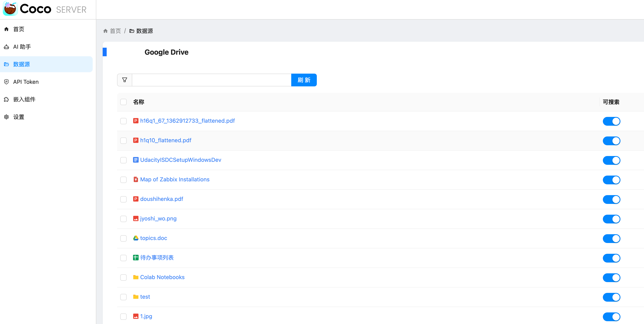
Task: Click the folder icon for Colab Notebooks
Action: 136,277
